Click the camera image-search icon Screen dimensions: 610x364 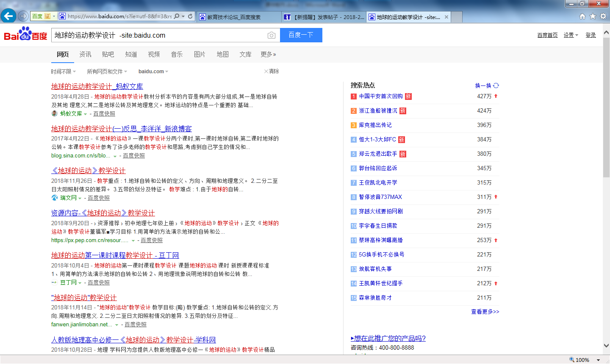click(271, 35)
